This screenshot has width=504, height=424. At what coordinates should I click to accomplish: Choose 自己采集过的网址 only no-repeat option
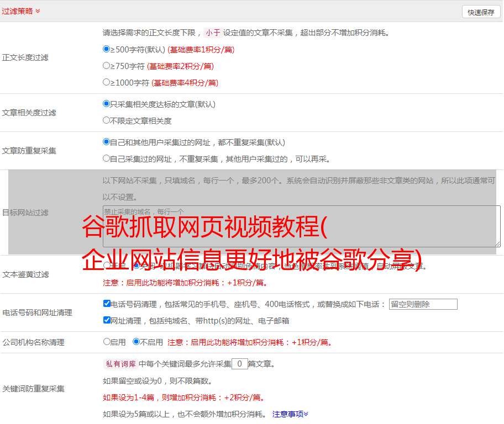tap(107, 158)
